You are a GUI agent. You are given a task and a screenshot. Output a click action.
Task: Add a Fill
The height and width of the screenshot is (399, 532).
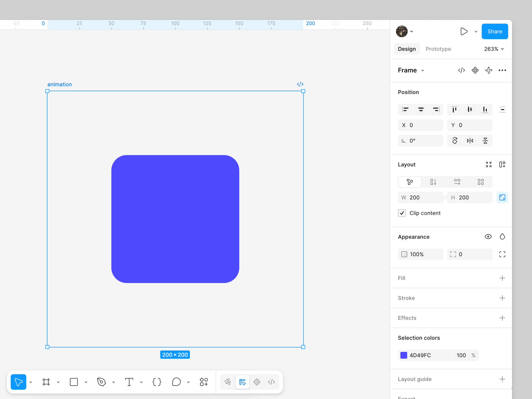[x=502, y=278]
